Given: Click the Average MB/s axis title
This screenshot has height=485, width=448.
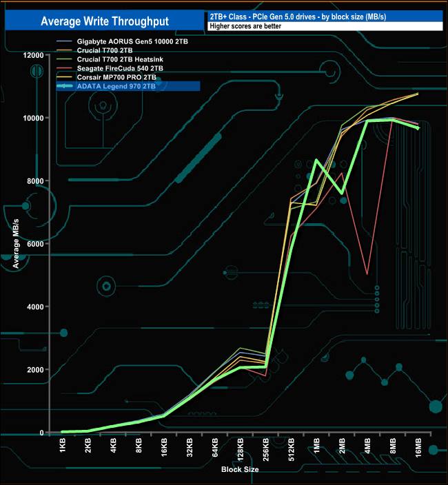Looking at the screenshot, I should 16,243.
